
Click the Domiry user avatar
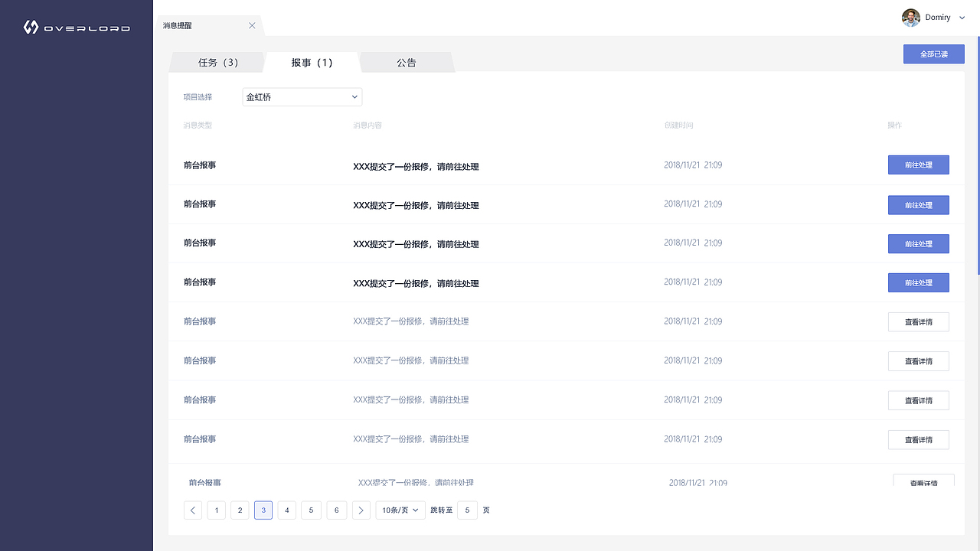pyautogui.click(x=910, y=17)
